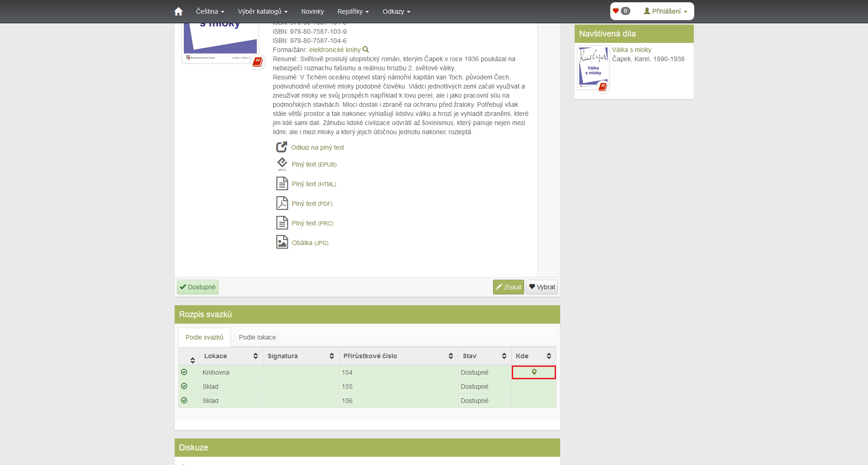
Task: Click the external link icon for full text
Action: click(281, 147)
